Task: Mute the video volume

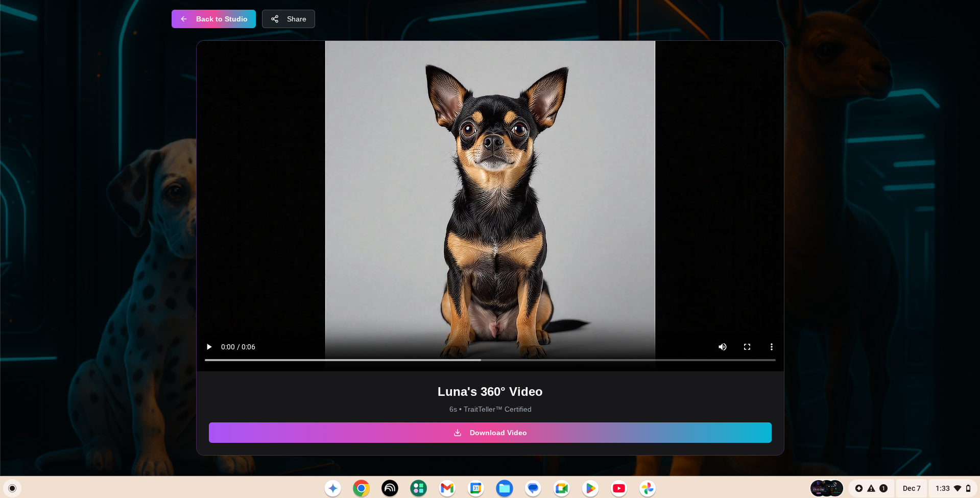Action: click(722, 347)
